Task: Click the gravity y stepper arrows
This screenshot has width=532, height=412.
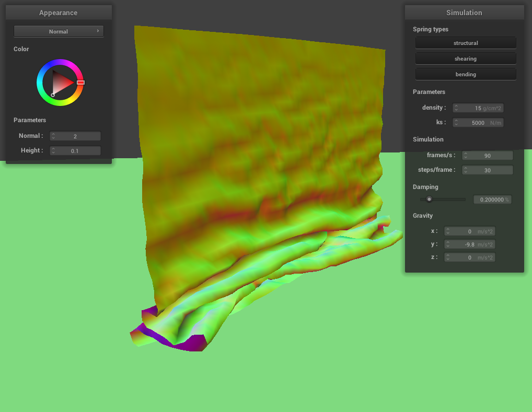Action: click(448, 244)
